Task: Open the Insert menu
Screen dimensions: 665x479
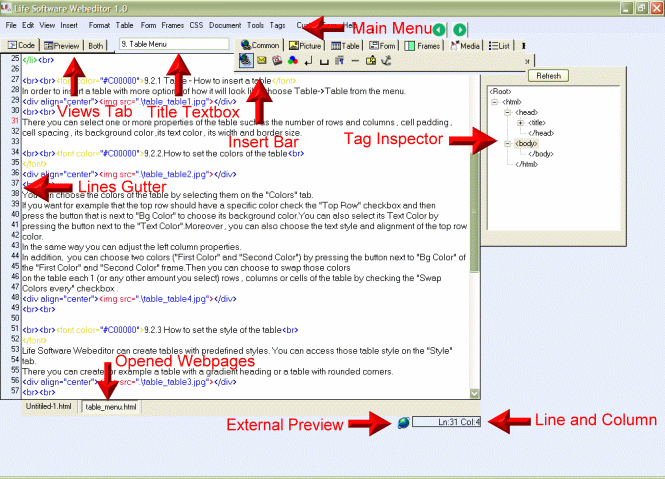Action: pos(69,25)
